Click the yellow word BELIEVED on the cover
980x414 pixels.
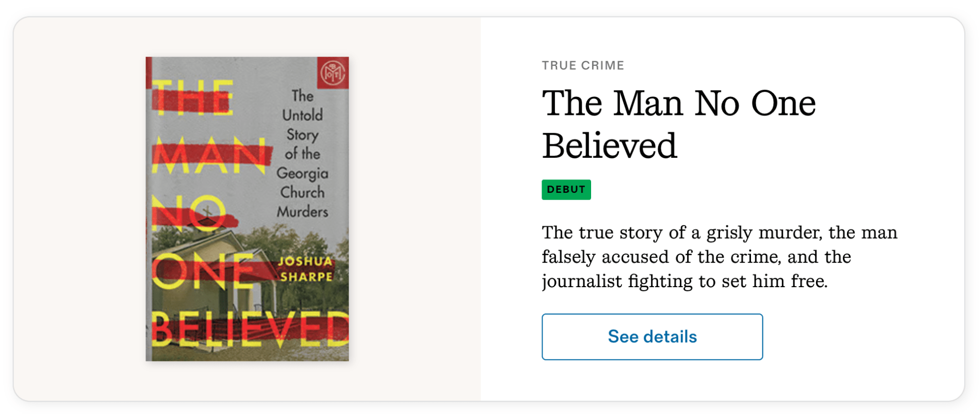(250, 328)
